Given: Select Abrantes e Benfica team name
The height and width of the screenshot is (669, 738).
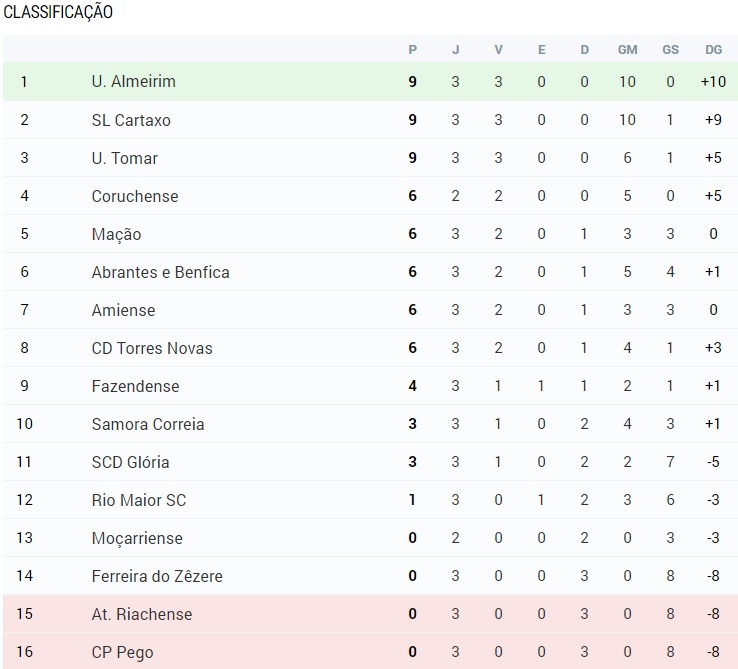Looking at the screenshot, I should (x=160, y=272).
